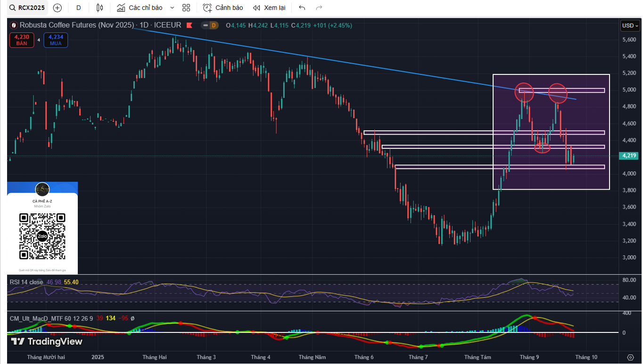Click Cảnh báo to create an alert
This screenshot has height=364, width=643.
(x=223, y=8)
